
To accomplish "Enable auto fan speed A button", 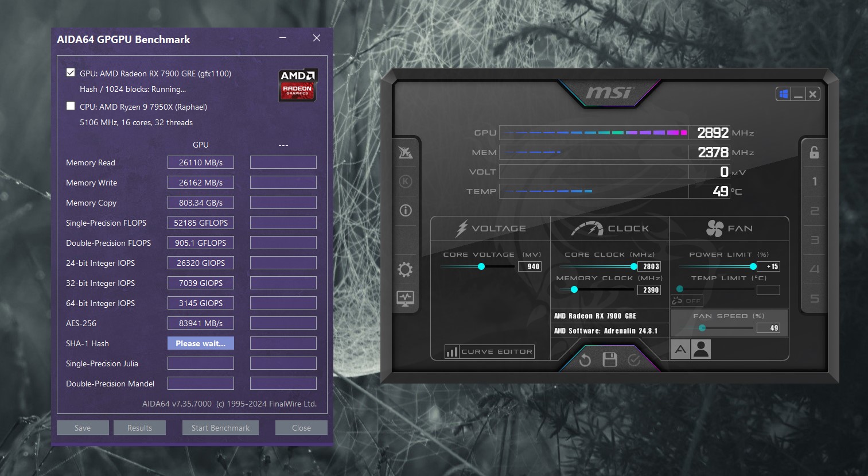I will click(680, 349).
